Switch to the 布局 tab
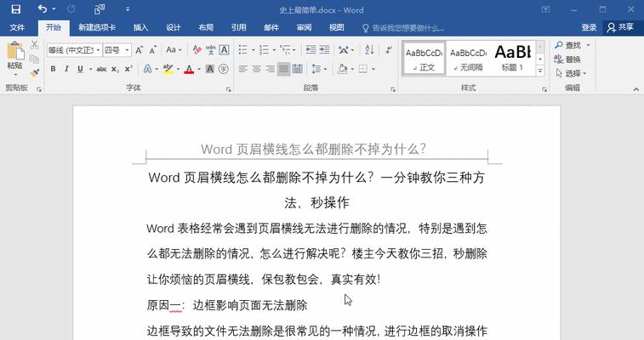644x340 pixels. [x=206, y=27]
